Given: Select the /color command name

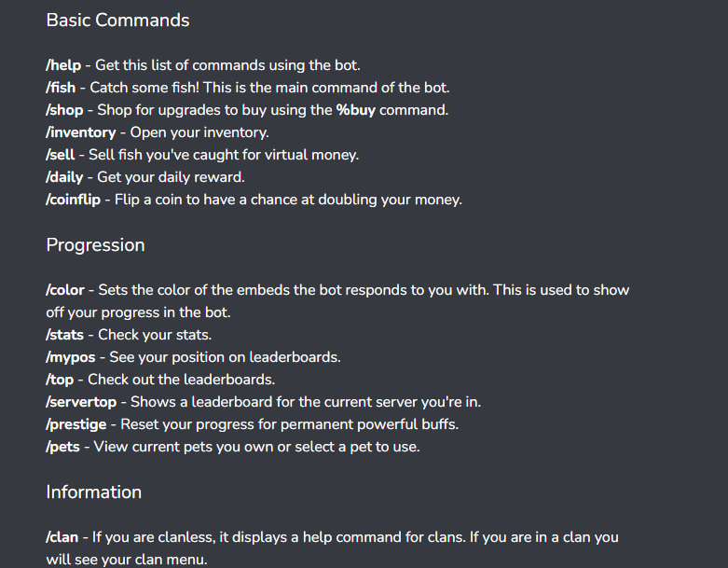Looking at the screenshot, I should point(65,290).
